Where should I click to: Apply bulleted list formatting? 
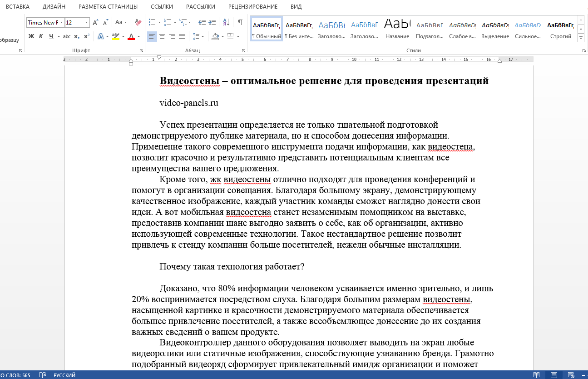point(152,22)
